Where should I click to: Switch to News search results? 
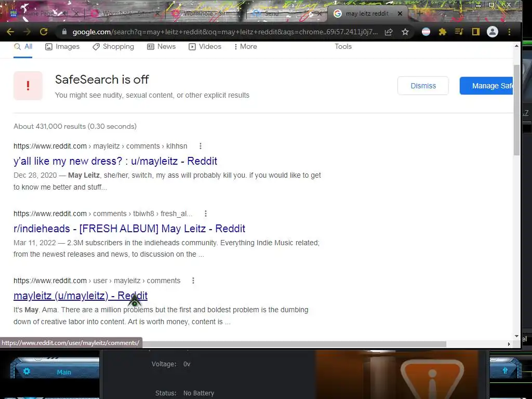161,46
